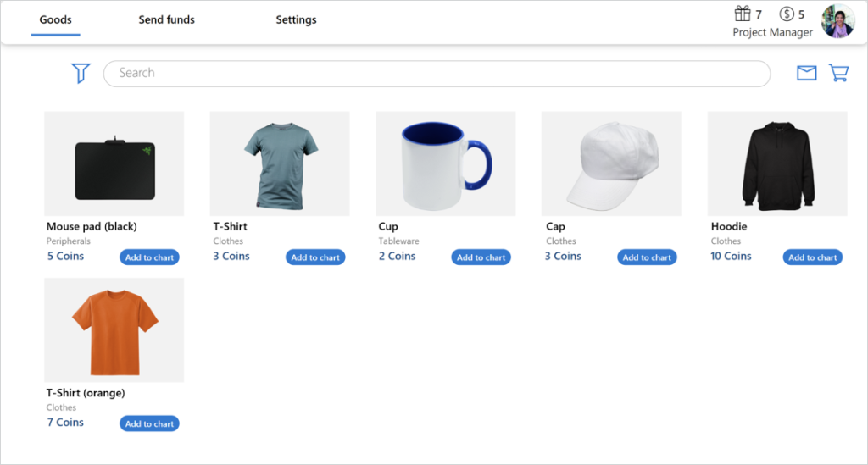Open the Settings tab

296,20
